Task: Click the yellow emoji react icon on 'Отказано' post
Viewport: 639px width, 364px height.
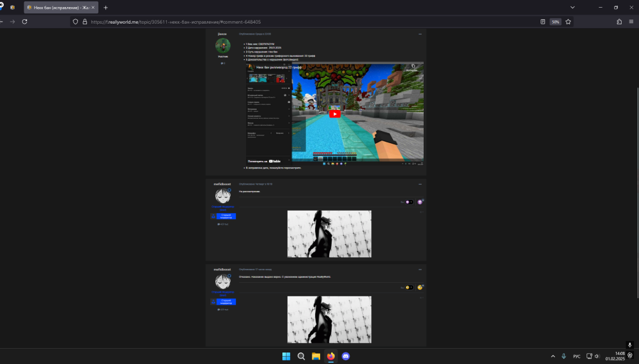Action: point(420,287)
